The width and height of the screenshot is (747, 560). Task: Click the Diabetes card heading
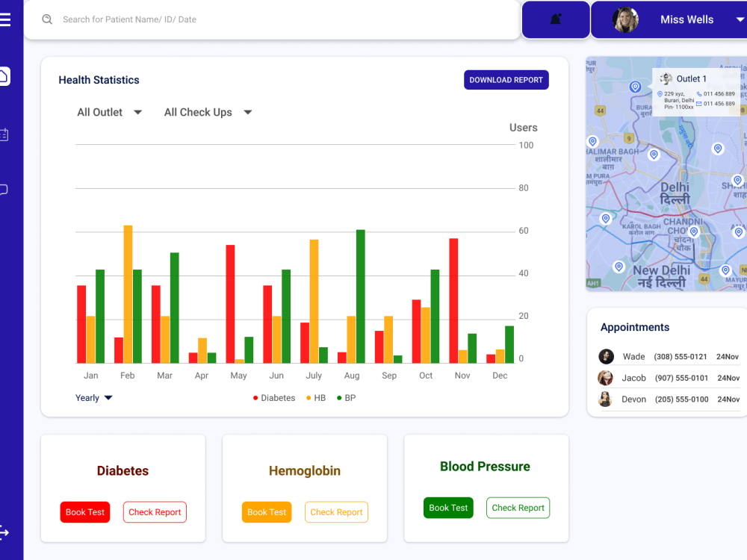tap(123, 471)
